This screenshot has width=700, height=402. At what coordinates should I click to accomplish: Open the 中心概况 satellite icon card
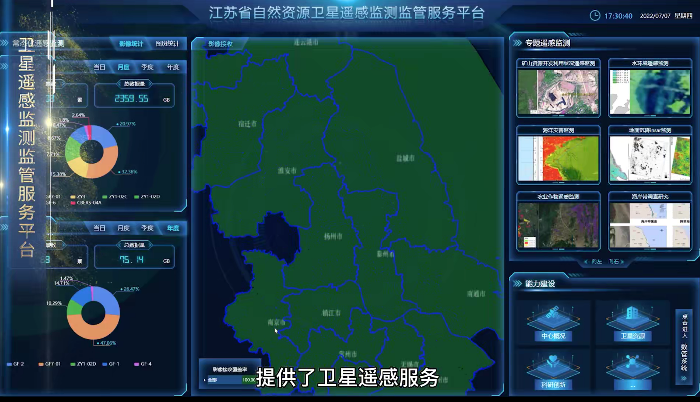(x=554, y=323)
